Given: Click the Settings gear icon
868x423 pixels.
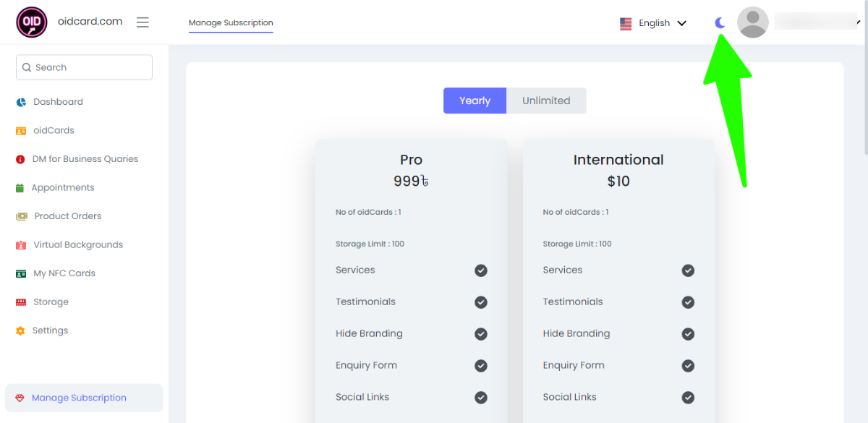Looking at the screenshot, I should pos(20,331).
